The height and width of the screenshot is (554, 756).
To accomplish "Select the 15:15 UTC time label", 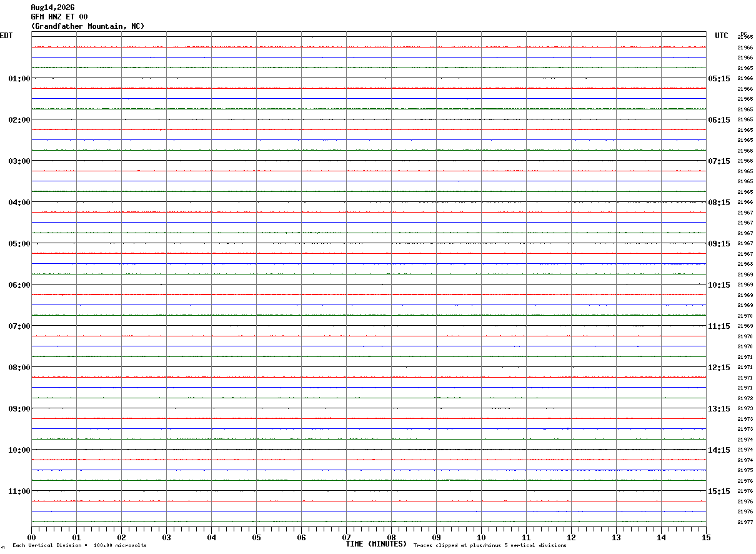I will coord(719,491).
